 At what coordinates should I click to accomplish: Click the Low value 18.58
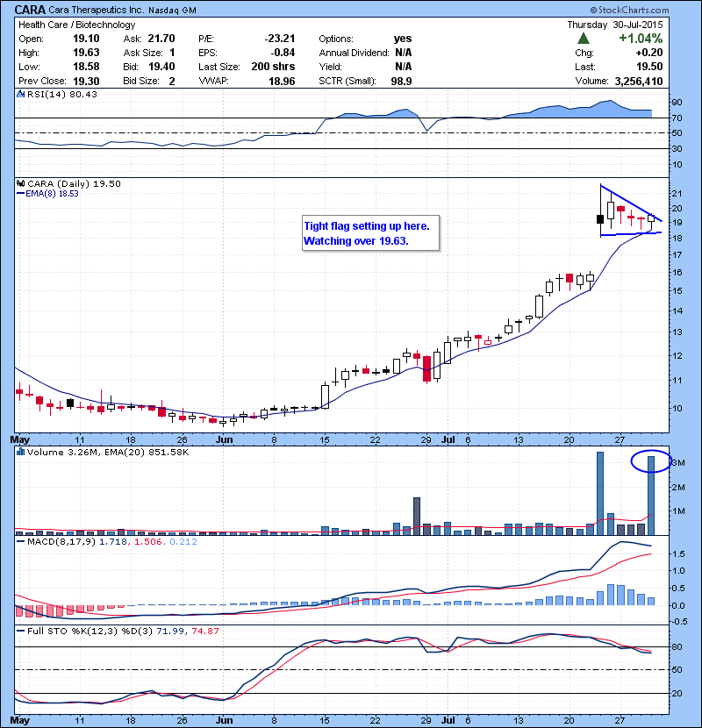(x=86, y=67)
